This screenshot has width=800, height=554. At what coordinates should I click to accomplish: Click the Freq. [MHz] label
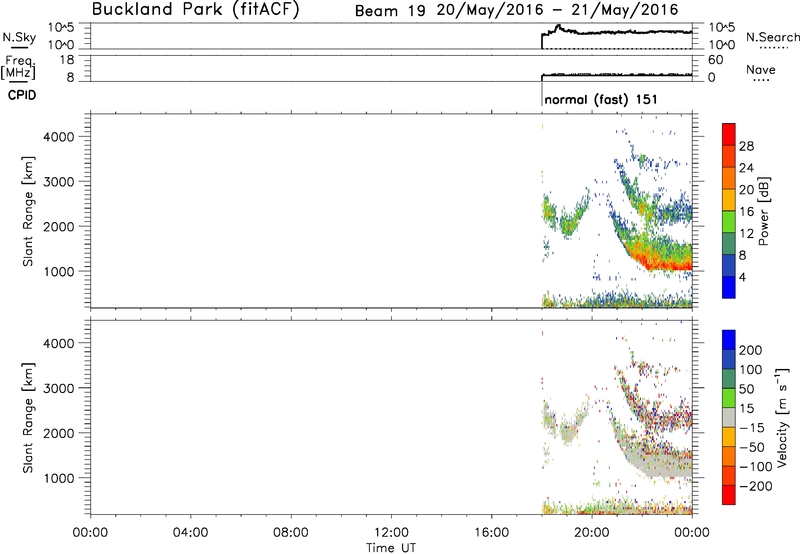pyautogui.click(x=19, y=67)
